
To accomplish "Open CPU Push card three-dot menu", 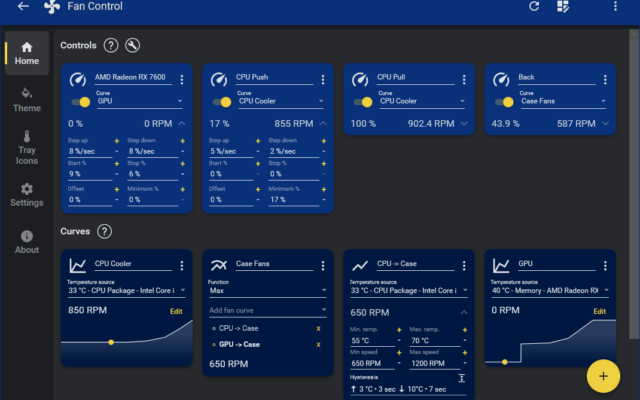I will pos(323,80).
